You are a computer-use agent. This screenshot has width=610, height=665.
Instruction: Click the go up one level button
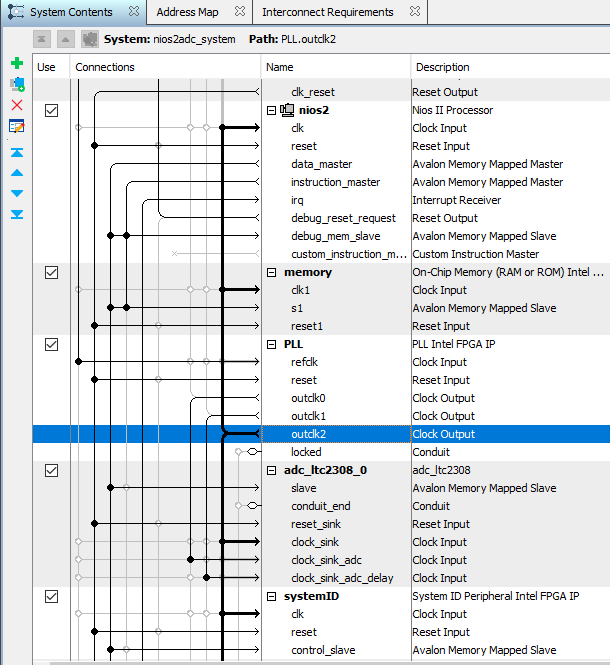click(65, 39)
